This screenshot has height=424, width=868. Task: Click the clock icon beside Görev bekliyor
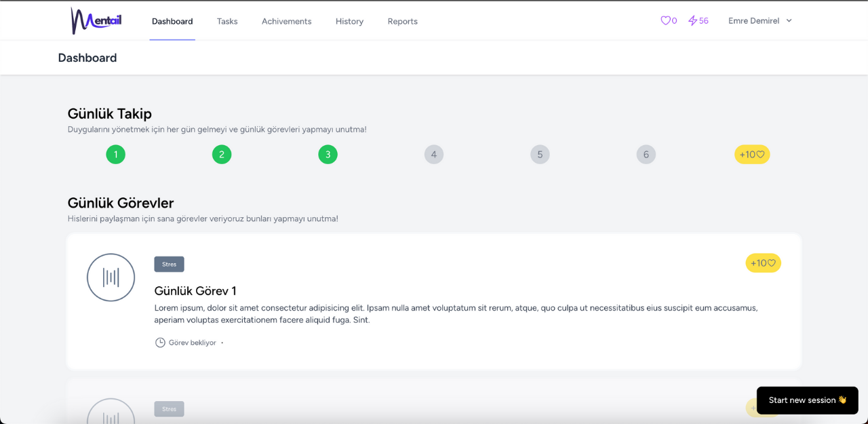click(160, 343)
